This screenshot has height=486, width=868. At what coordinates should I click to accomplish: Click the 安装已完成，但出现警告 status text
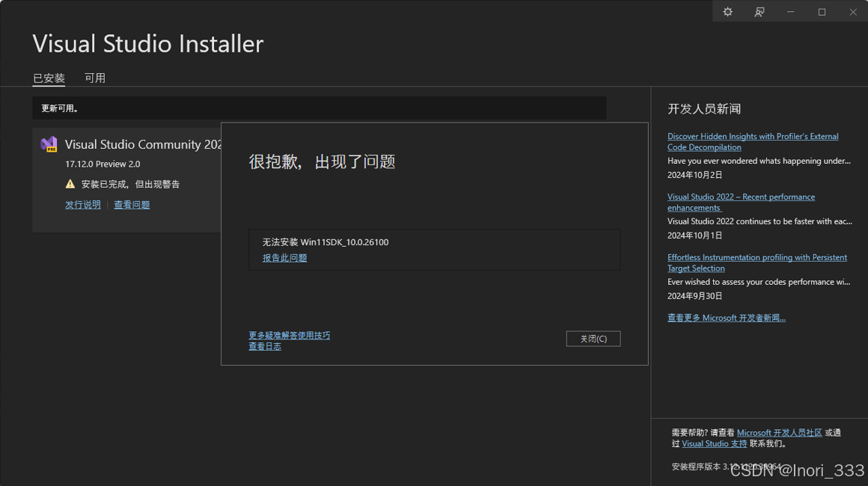tap(131, 184)
